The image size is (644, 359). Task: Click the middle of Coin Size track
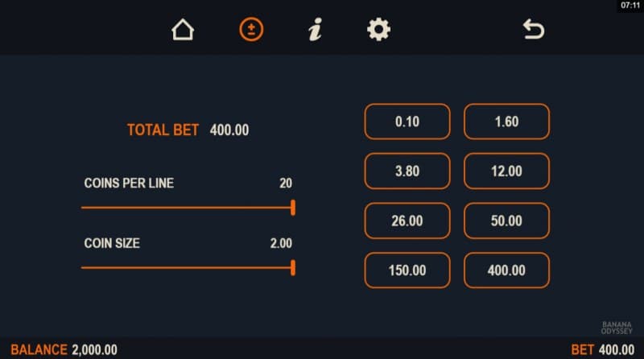pyautogui.click(x=188, y=268)
